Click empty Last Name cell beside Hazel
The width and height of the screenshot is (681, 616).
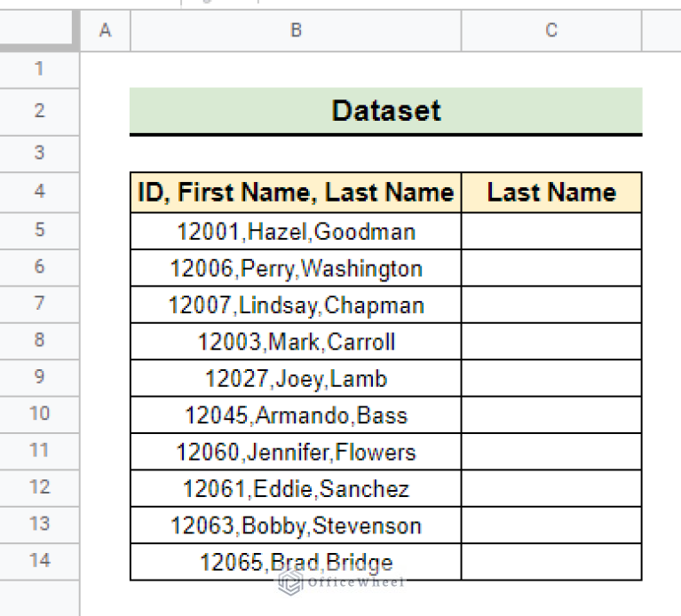tap(551, 232)
